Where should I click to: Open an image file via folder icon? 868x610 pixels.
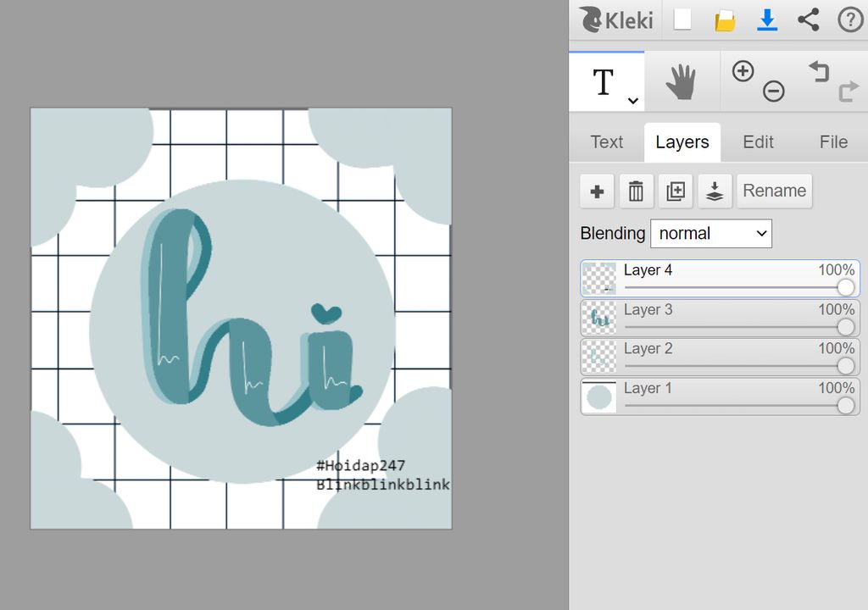tap(725, 21)
